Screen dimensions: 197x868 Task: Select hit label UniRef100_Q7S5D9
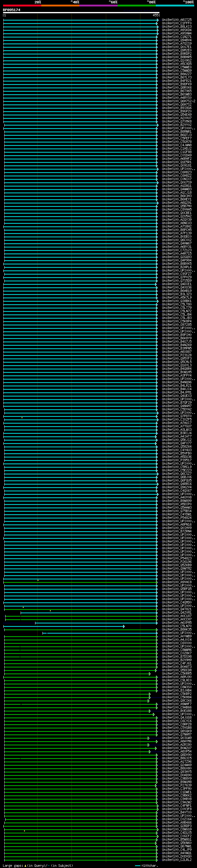pyautogui.click(x=177, y=281)
